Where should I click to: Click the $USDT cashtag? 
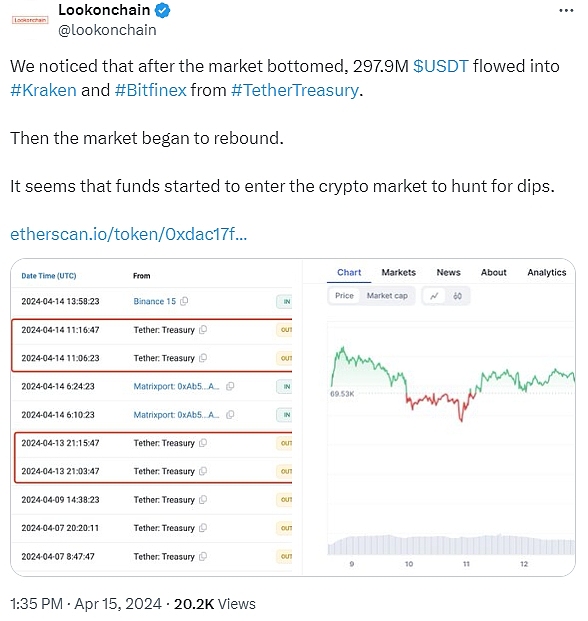(440, 66)
